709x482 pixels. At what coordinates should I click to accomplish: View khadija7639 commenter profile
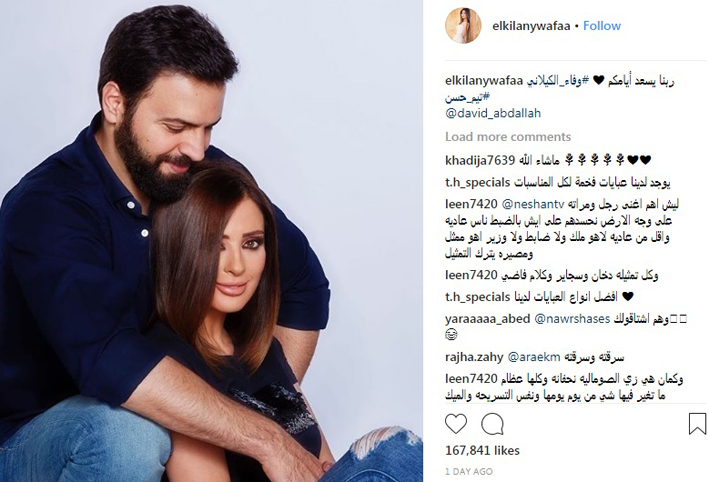click(x=480, y=160)
